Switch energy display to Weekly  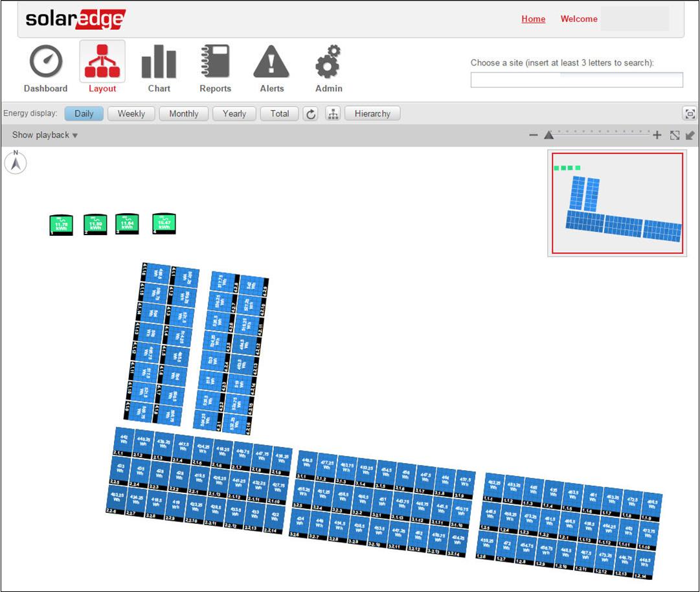(131, 114)
